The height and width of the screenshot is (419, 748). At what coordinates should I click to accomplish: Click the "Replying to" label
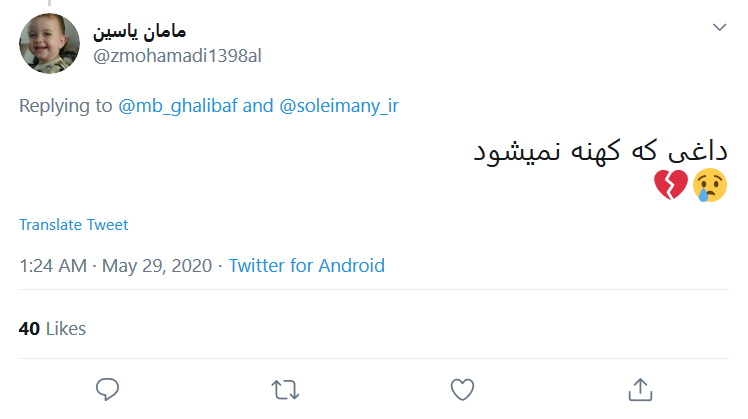65,106
